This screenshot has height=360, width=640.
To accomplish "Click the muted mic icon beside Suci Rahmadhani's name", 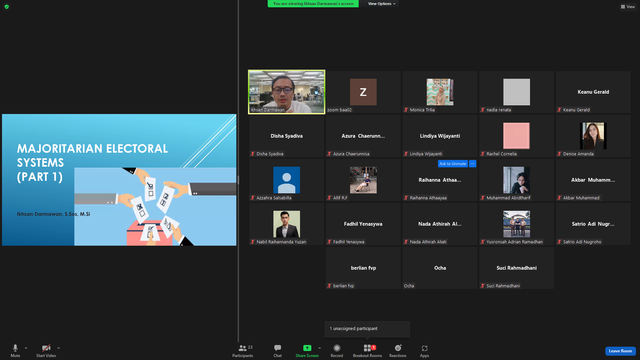I will click(x=483, y=286).
